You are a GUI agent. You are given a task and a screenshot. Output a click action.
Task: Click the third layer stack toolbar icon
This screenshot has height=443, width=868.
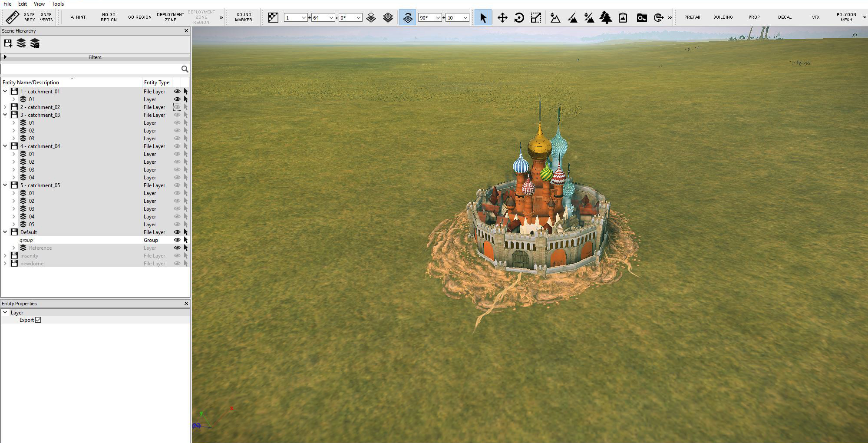coord(35,43)
